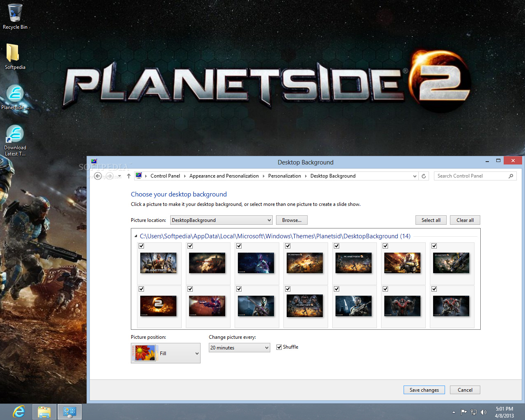Launch Internet Explorer from the taskbar
Image resolution: width=525 pixels, height=420 pixels.
point(19,411)
